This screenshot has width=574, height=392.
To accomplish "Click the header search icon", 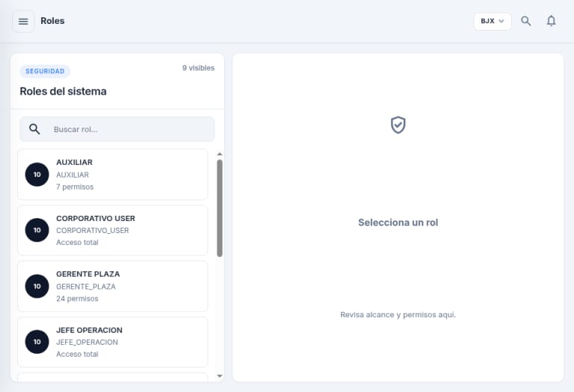I will click(526, 21).
